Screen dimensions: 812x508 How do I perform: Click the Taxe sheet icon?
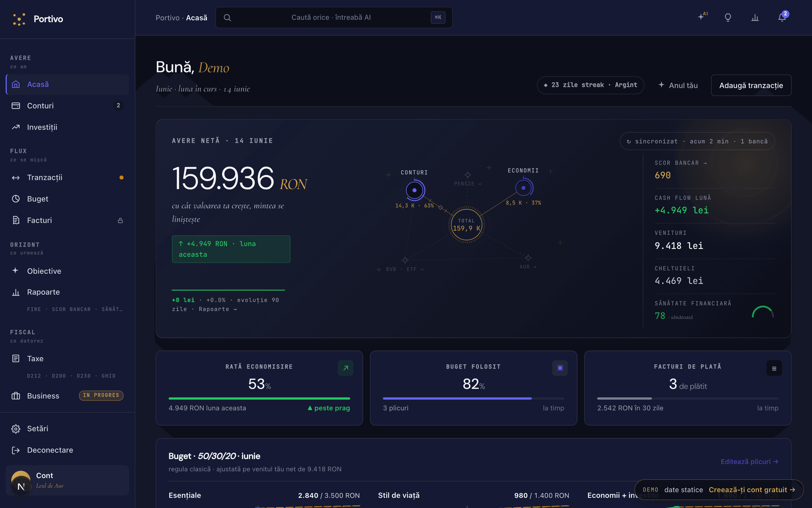click(16, 358)
